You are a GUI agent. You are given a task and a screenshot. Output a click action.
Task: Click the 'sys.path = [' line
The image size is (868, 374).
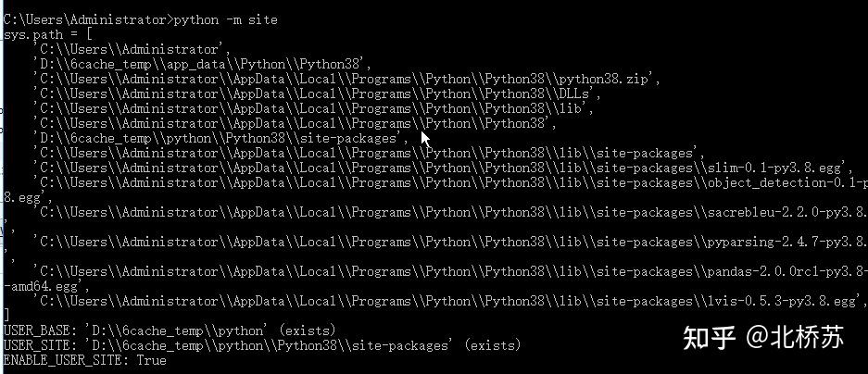(47, 34)
